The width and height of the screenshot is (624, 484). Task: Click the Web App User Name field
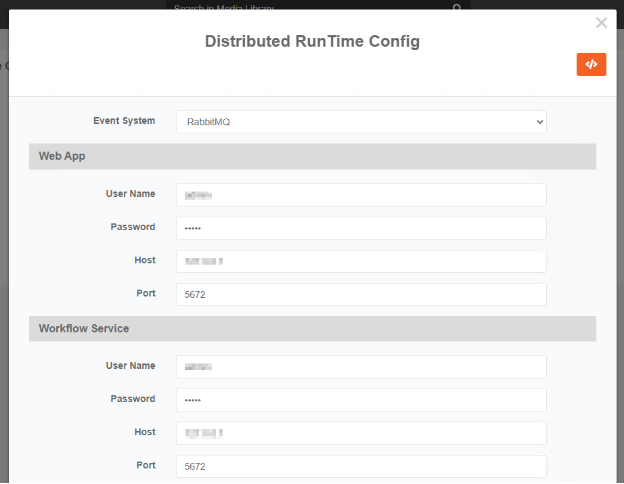click(361, 195)
